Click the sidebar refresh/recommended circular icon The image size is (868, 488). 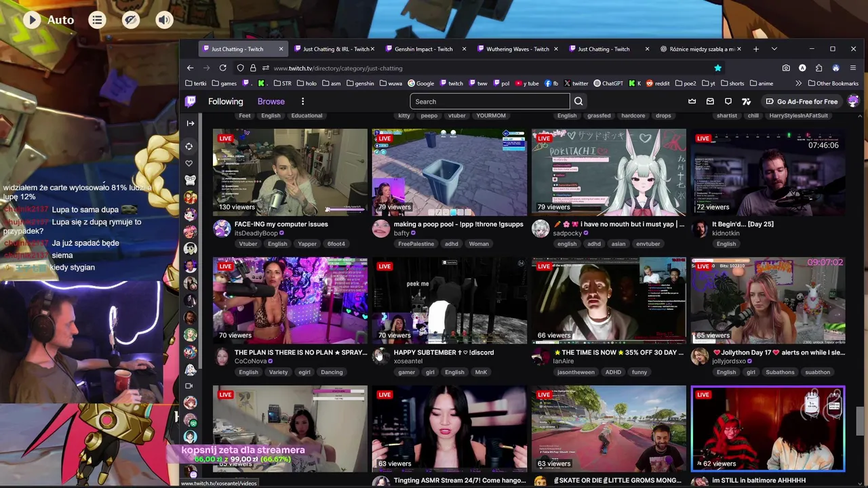190,146
